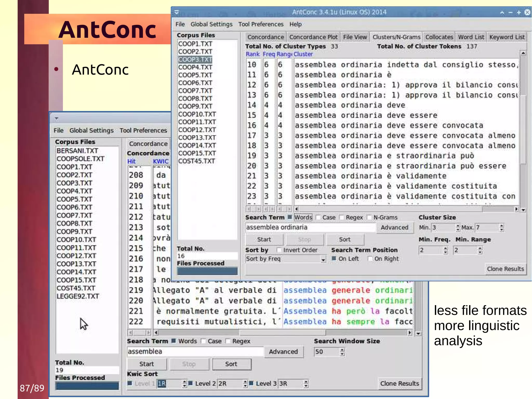
Task: Click the Files Processed progress bar in the back window
Action: click(x=87, y=385)
